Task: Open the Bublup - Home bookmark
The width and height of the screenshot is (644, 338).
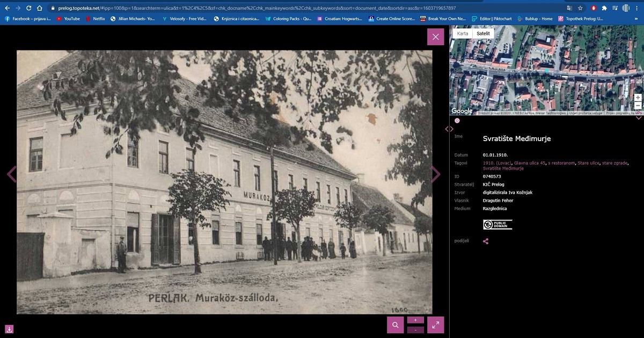Action: click(x=535, y=19)
